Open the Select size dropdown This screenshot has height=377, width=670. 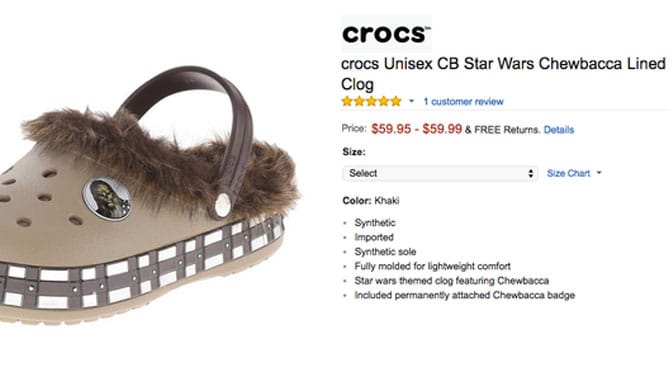pos(440,174)
